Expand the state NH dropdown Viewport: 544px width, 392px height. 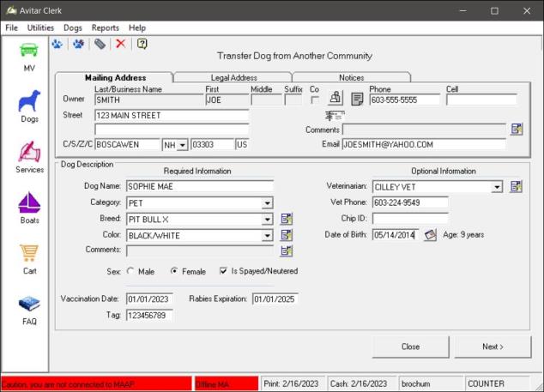point(183,145)
